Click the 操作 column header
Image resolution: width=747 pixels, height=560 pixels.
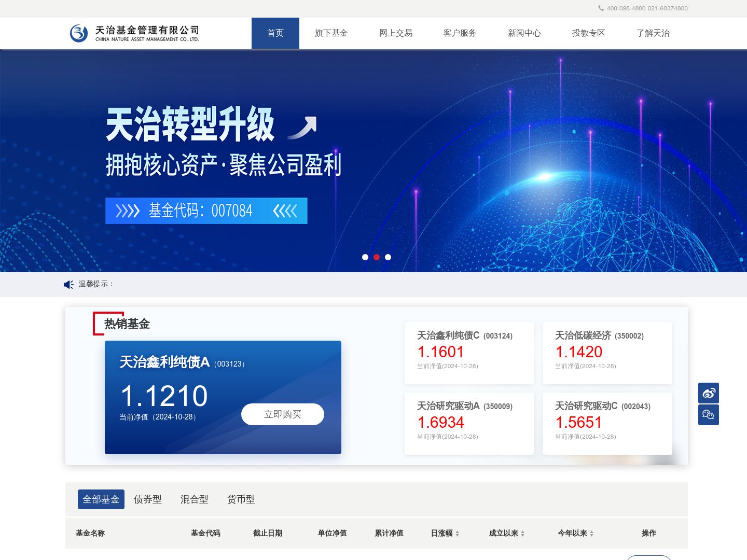click(x=649, y=533)
